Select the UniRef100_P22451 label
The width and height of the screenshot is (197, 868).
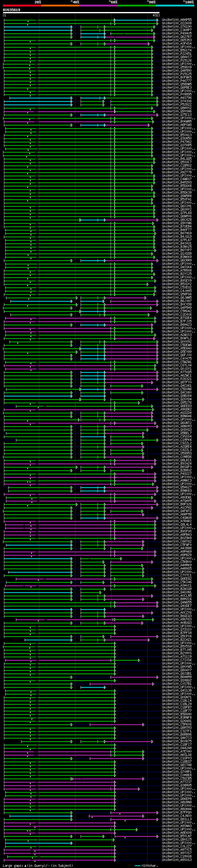(177, 54)
